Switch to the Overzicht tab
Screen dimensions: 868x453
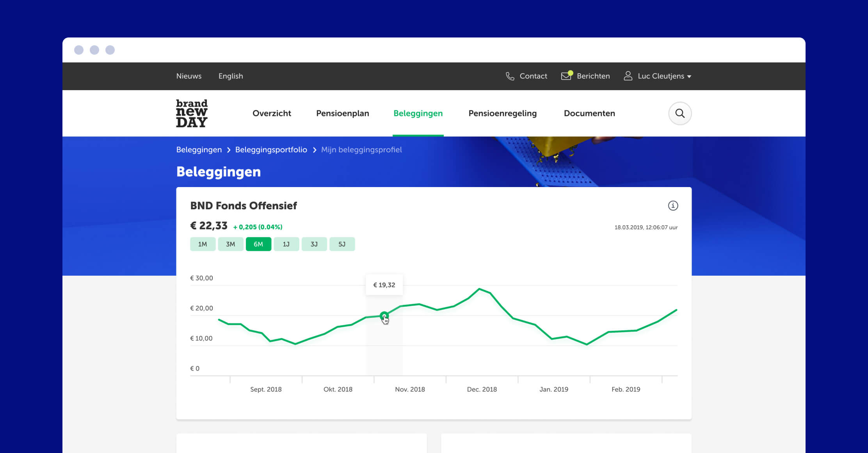point(272,113)
